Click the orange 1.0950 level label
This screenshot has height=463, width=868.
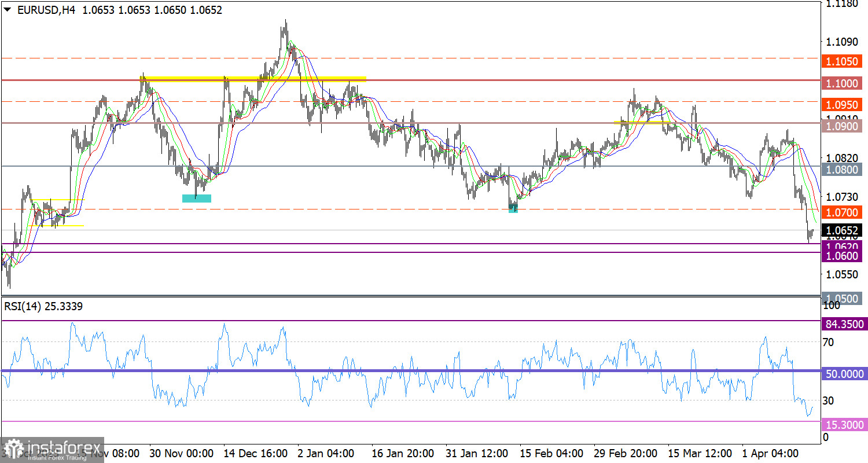[x=843, y=105]
